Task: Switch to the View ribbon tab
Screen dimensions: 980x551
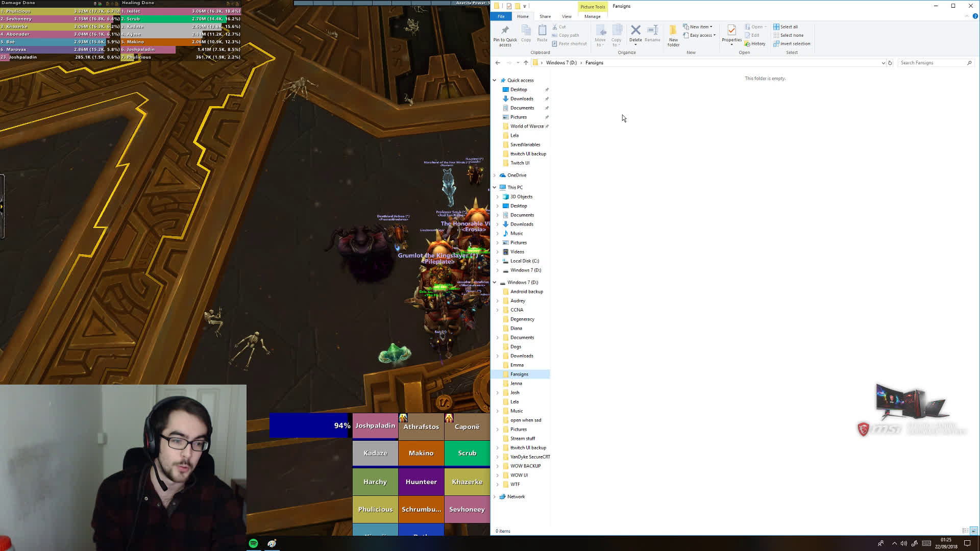Action: click(567, 16)
